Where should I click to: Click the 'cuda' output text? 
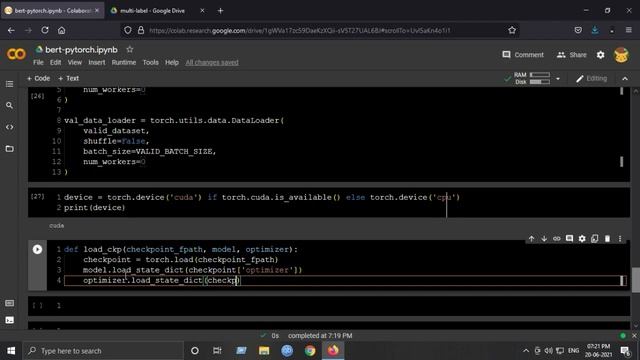coord(56,226)
